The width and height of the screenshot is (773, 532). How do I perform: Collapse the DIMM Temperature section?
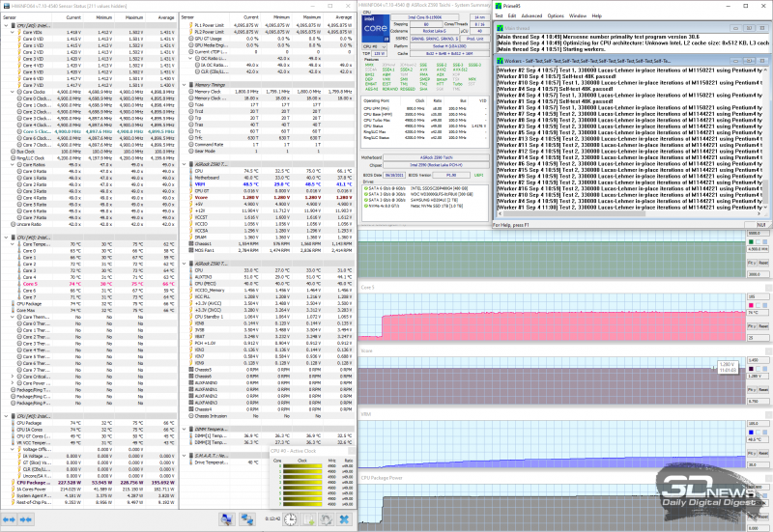tap(184, 429)
